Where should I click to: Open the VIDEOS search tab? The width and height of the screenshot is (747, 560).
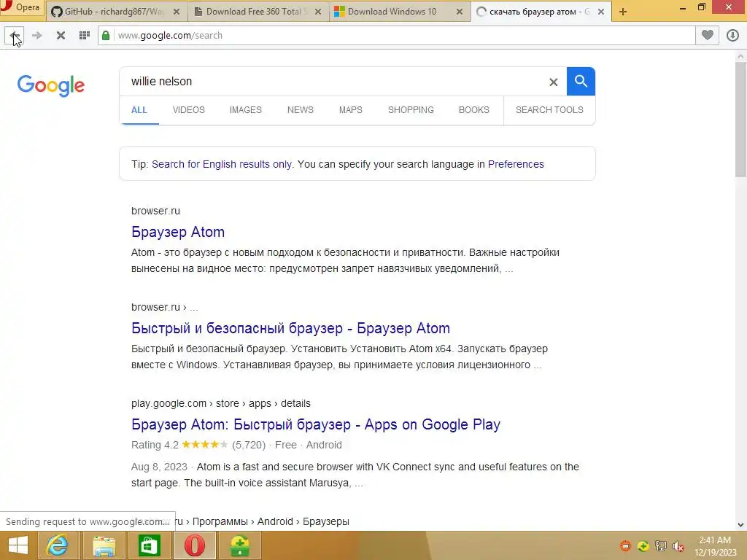[x=189, y=110]
